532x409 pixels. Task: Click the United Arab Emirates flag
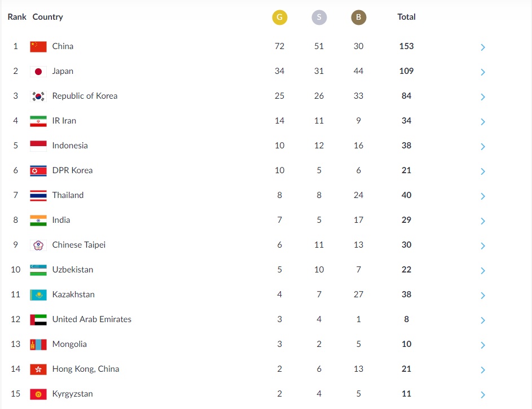pos(38,320)
